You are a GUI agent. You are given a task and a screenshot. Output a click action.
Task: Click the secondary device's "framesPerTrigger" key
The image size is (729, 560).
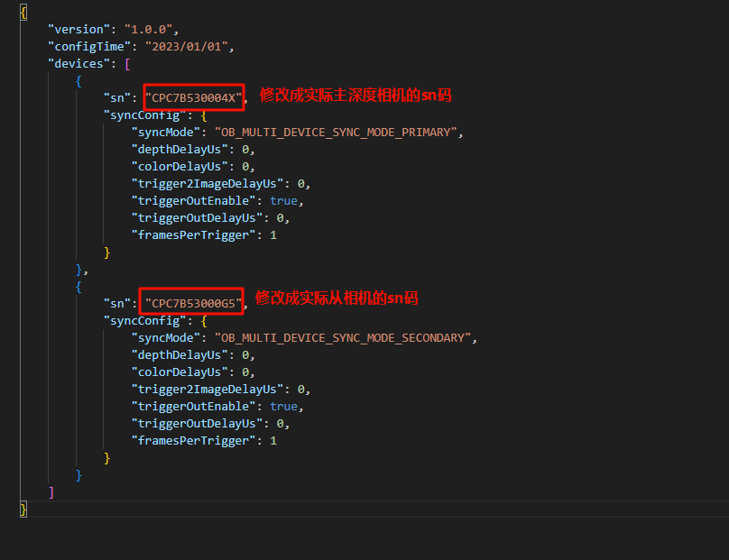pyautogui.click(x=195, y=440)
